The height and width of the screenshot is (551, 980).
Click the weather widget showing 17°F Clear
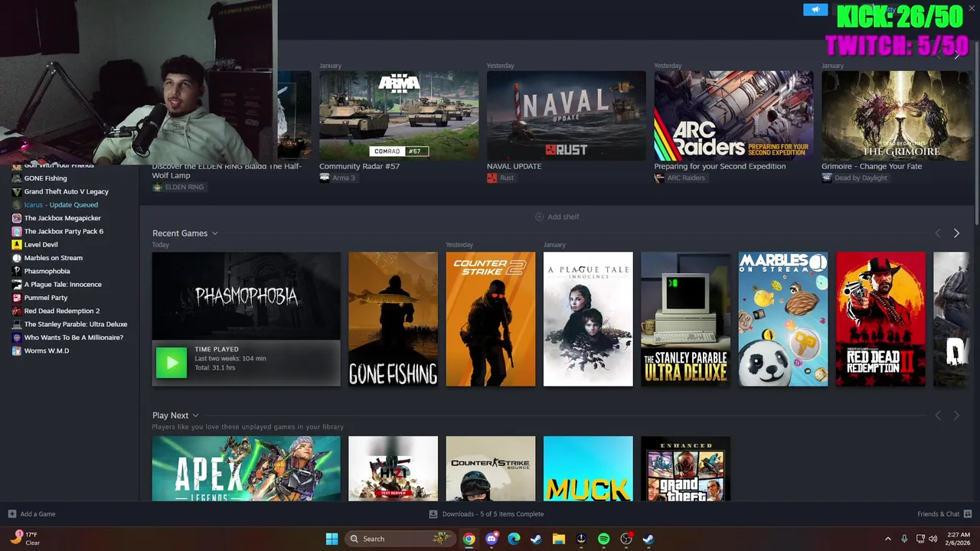[25, 539]
